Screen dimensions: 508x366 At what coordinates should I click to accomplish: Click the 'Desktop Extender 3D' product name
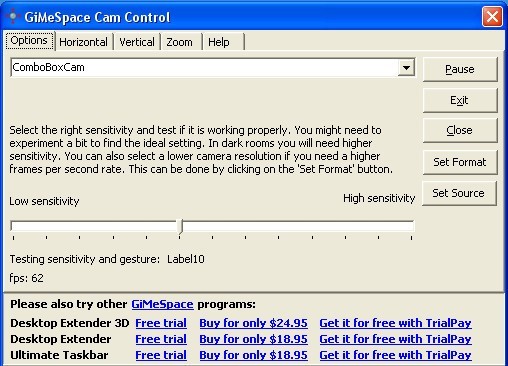(x=70, y=323)
